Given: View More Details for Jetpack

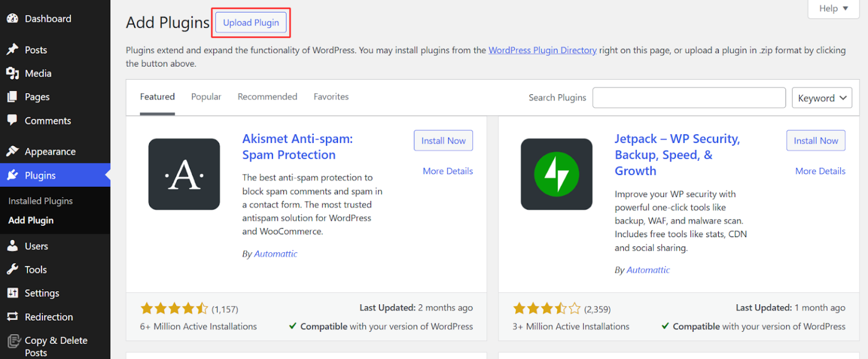Looking at the screenshot, I should point(820,170).
